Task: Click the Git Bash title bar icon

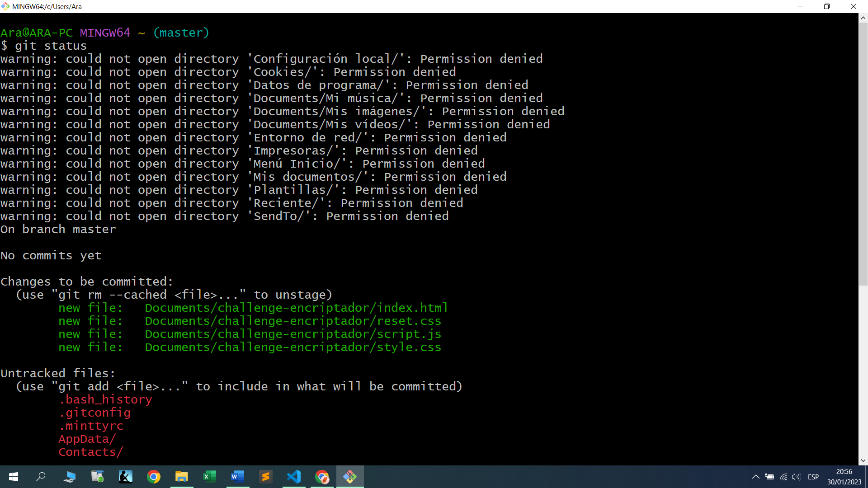Action: 5,6
